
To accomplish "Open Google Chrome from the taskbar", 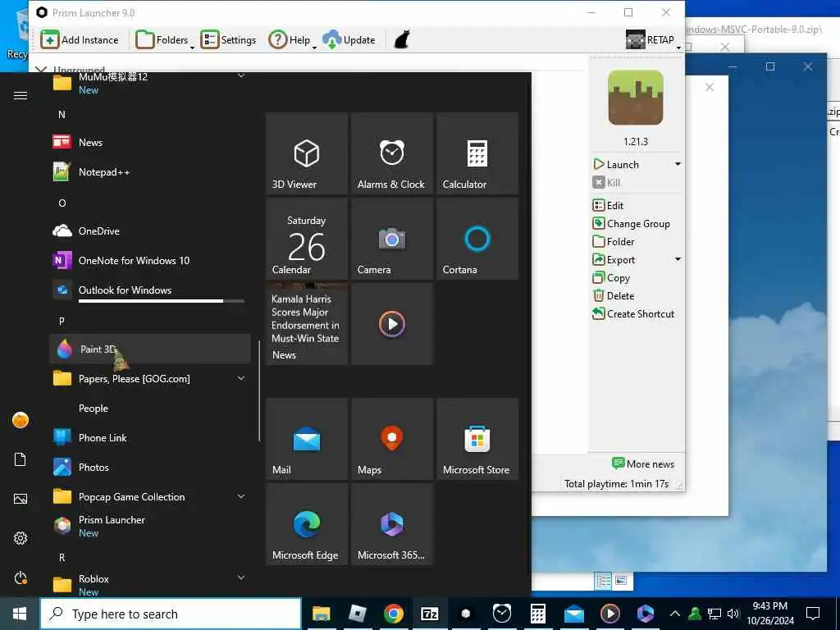I will coord(393,614).
